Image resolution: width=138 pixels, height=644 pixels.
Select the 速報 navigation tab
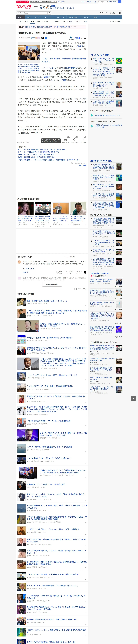28,17
